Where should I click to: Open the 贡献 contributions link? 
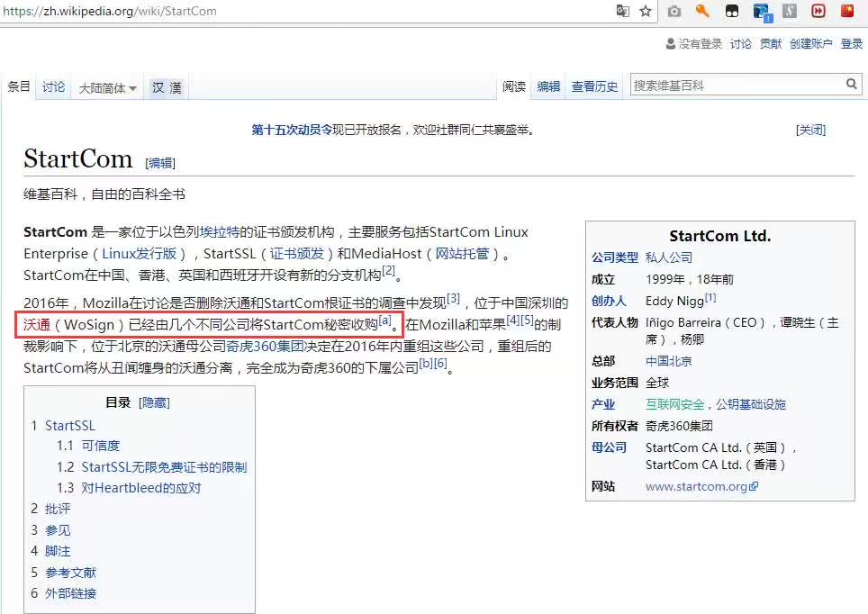coord(771,44)
